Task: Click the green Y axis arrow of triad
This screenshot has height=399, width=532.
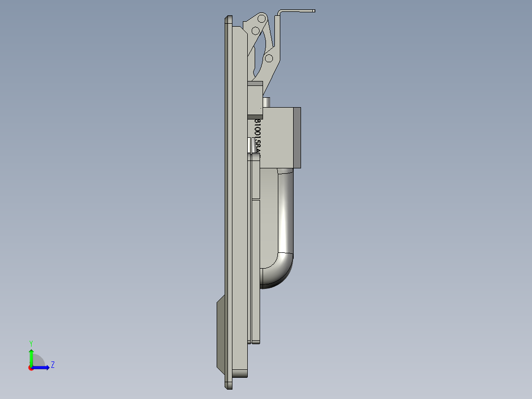Action: click(x=31, y=358)
